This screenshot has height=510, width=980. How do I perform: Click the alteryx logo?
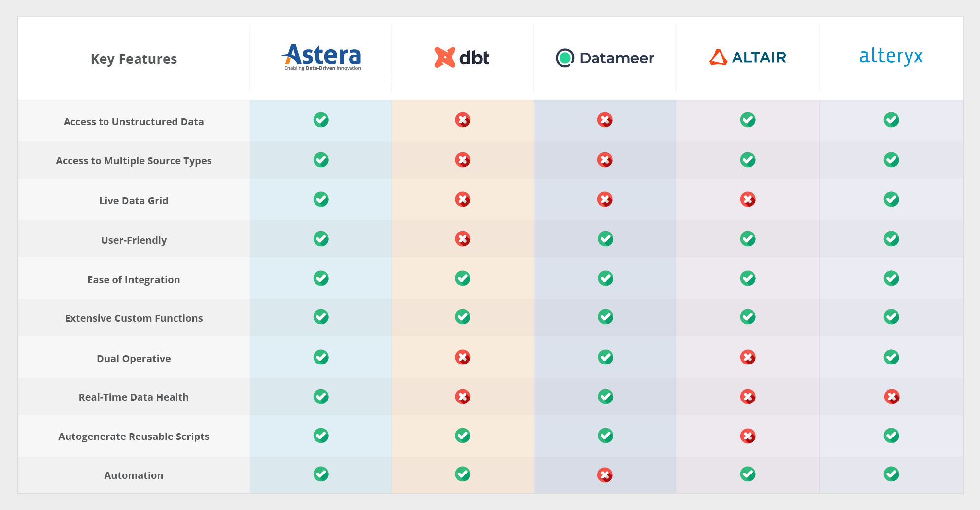pyautogui.click(x=891, y=56)
